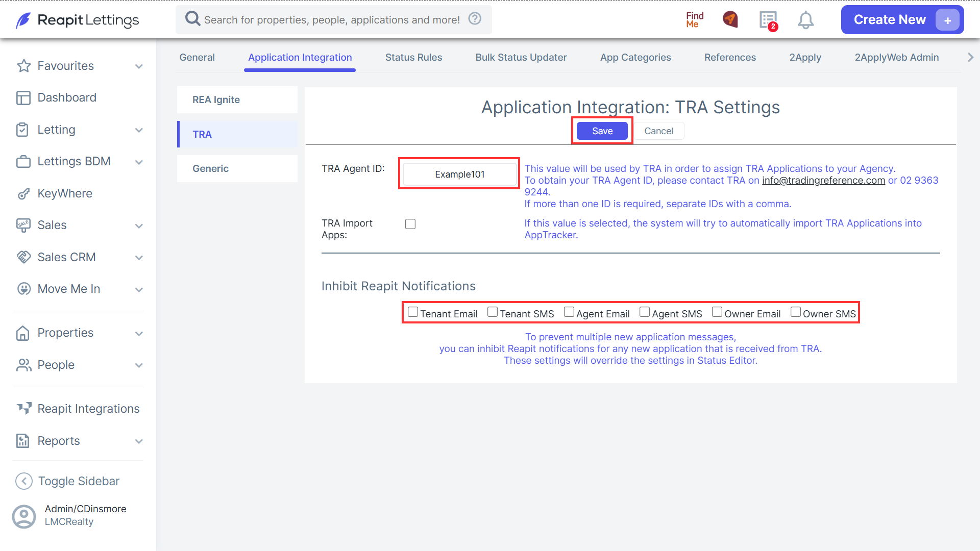This screenshot has width=980, height=551.
Task: Expand the Sales menu chevron
Action: pyautogui.click(x=139, y=226)
